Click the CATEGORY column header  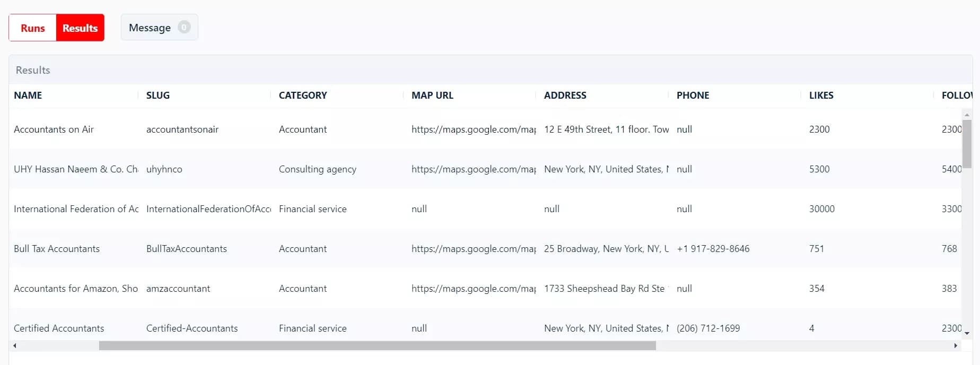(302, 95)
